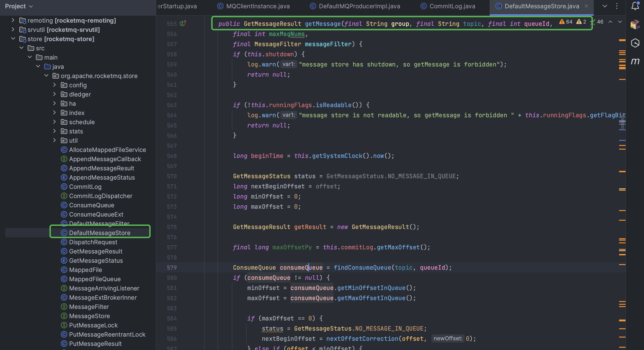Screen dimensions: 644x350
Task: Open the hexagon tool window icon
Action: tap(635, 43)
